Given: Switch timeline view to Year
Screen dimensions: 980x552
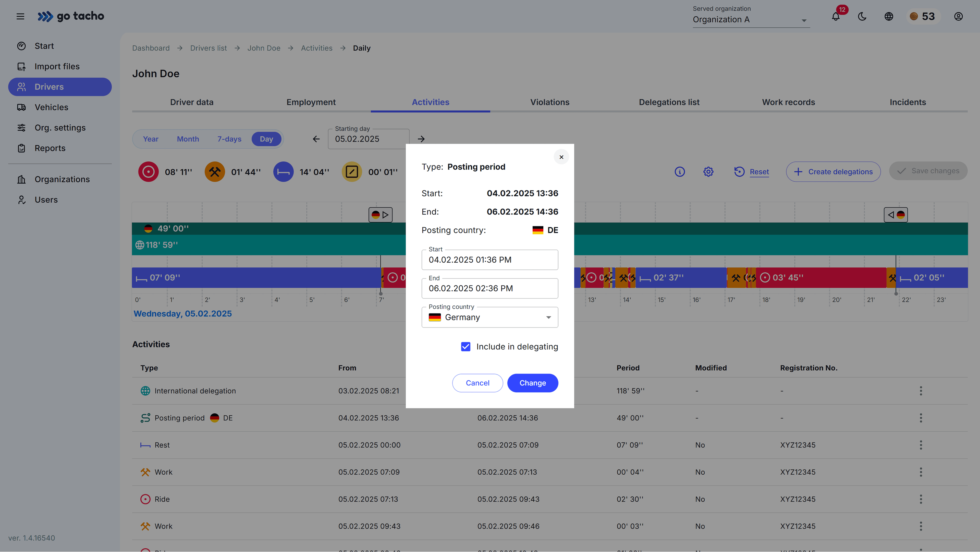Looking at the screenshot, I should 150,139.
